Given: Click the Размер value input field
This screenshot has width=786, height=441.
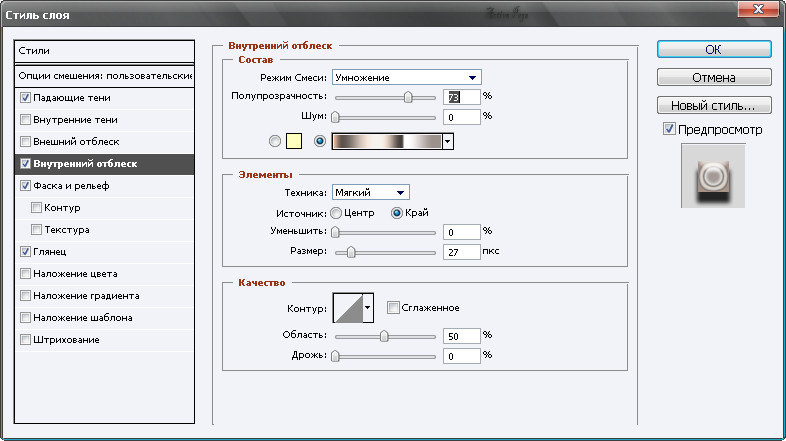Looking at the screenshot, I should tap(460, 252).
